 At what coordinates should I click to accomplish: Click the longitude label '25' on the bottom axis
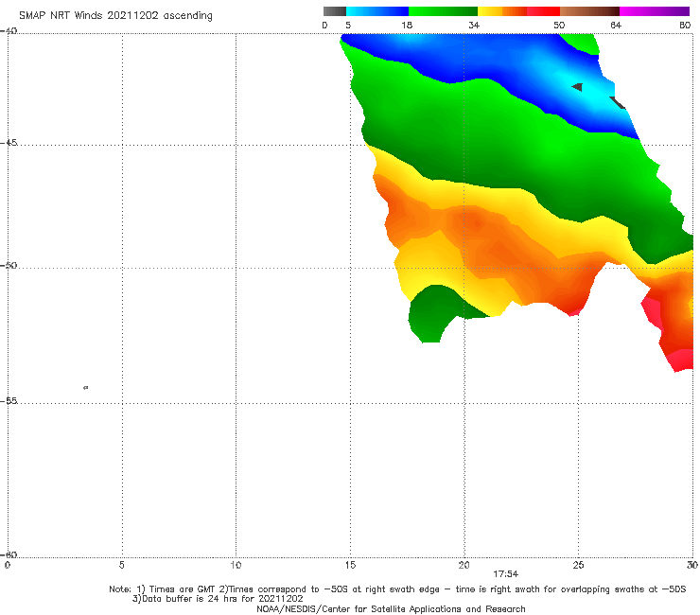[x=578, y=566]
